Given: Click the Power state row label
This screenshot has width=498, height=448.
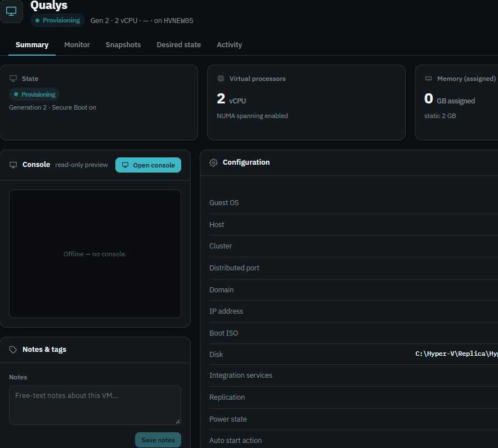Looking at the screenshot, I should 228,419.
